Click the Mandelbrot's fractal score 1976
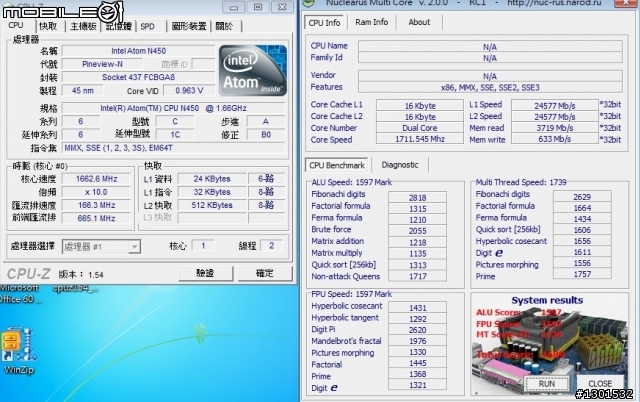 418,341
